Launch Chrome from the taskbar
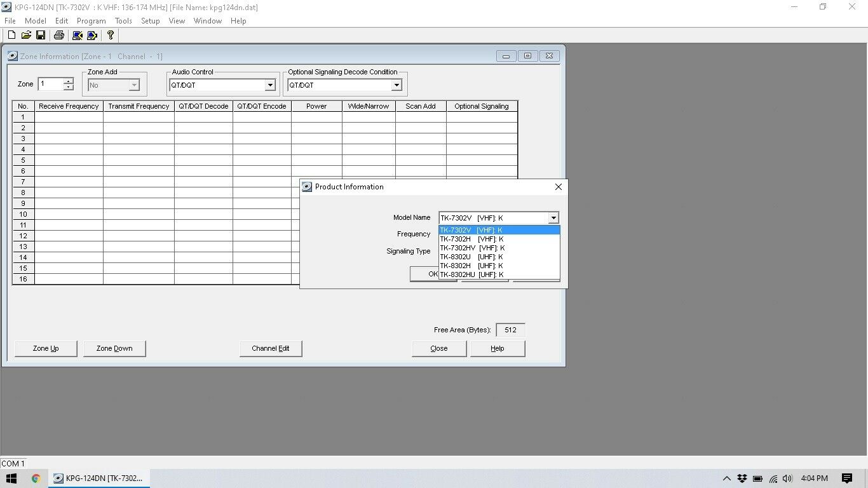 tap(36, 478)
